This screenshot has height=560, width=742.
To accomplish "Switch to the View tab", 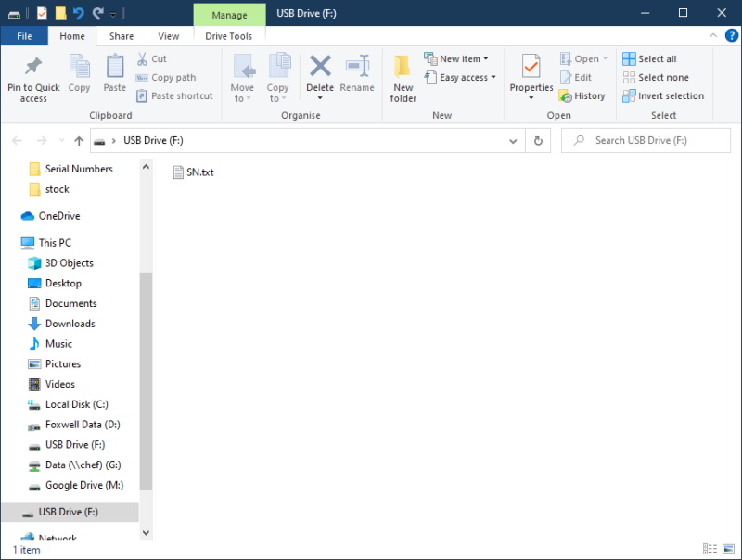I will (x=169, y=36).
